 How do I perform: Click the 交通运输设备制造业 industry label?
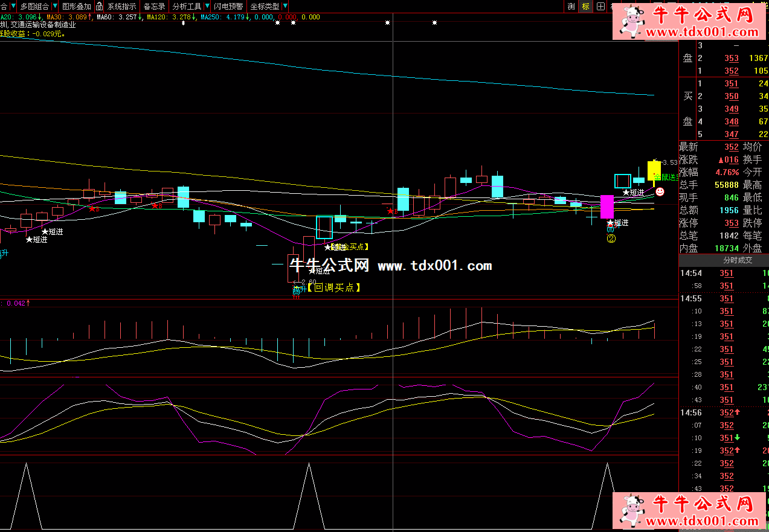(x=43, y=25)
